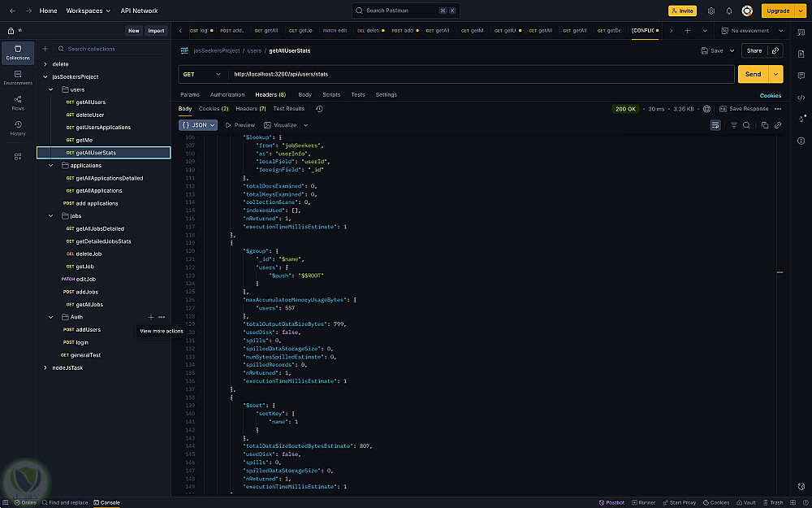Send the request
812x508 pixels.
point(753,74)
